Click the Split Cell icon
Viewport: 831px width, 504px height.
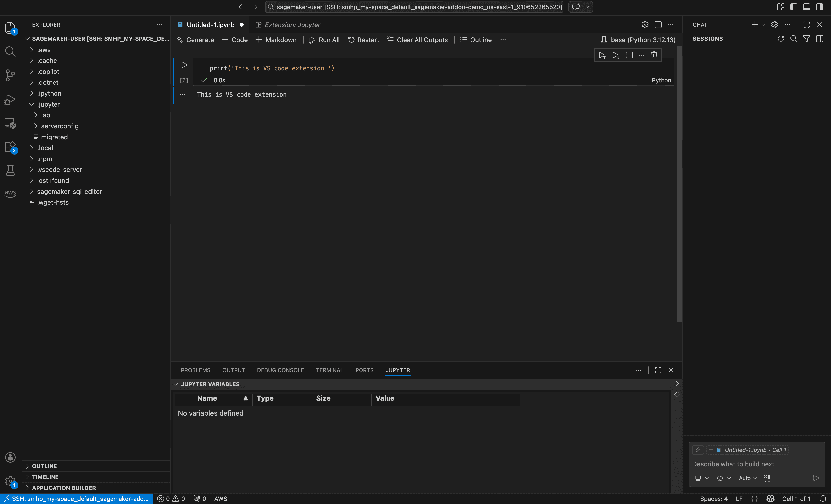click(x=629, y=55)
